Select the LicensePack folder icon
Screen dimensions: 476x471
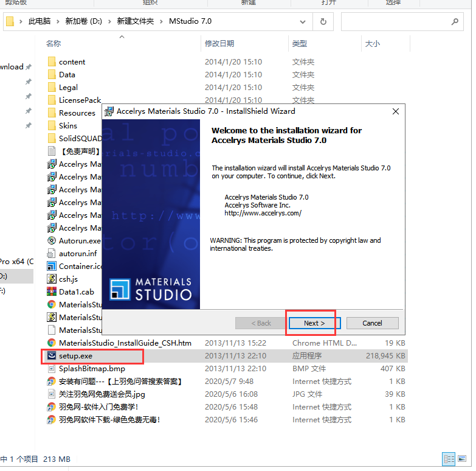[x=52, y=100]
